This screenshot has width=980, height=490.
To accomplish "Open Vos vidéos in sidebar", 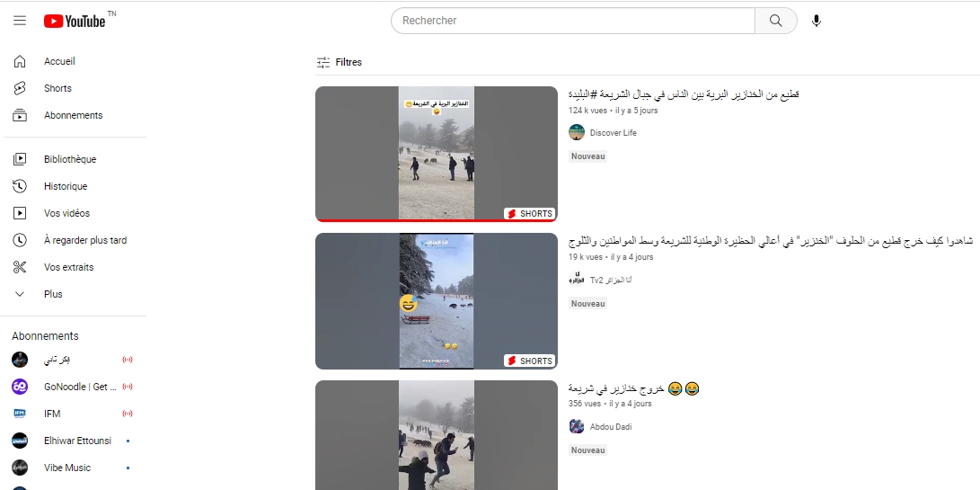I will tap(75, 213).
